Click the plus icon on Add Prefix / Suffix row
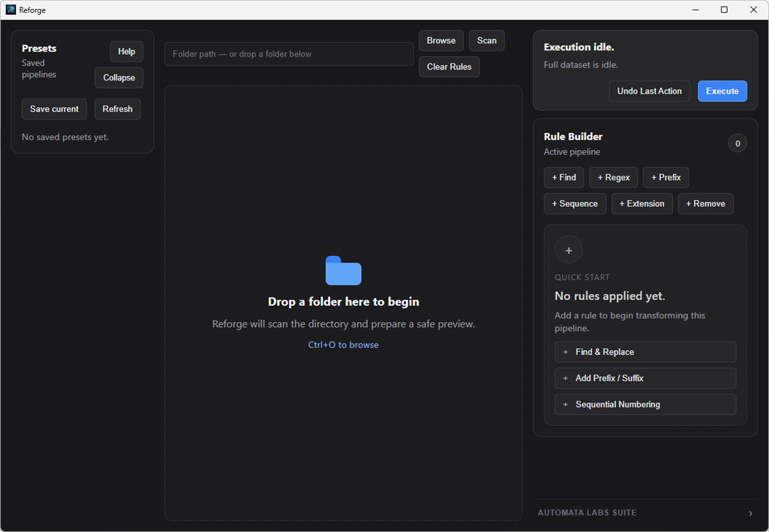The height and width of the screenshot is (532, 769). pos(565,378)
